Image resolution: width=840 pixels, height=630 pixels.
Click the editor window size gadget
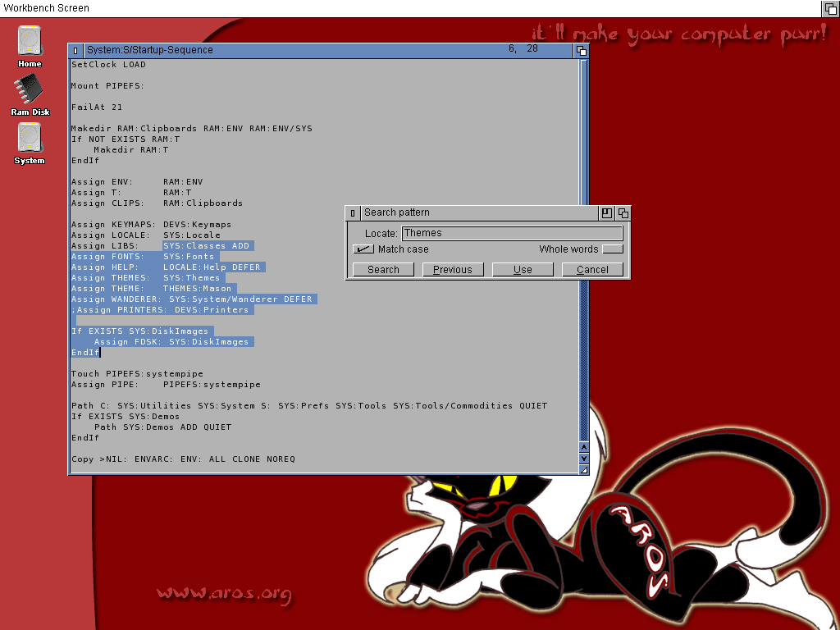click(584, 469)
